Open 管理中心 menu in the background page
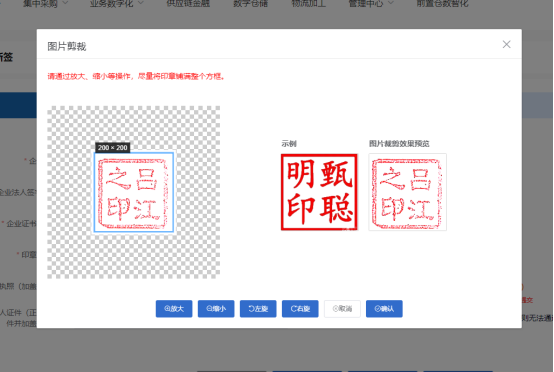 point(366,4)
